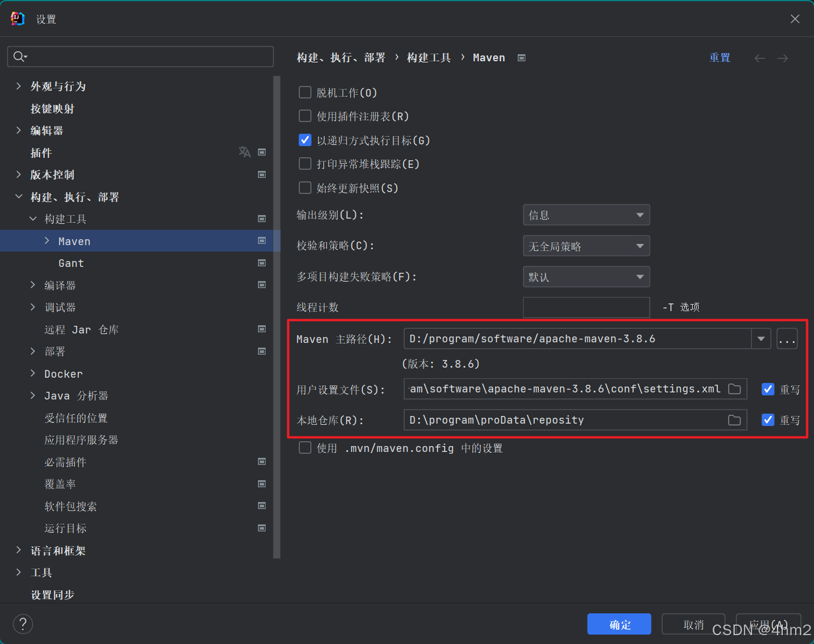
Task: Toggle 重写 checkbox for 用户设置文件
Action: (x=768, y=389)
